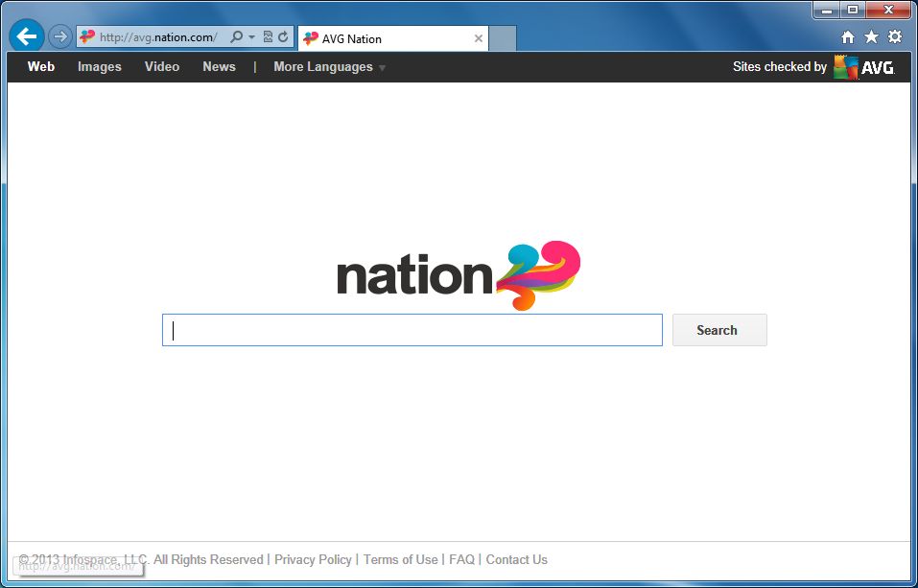The width and height of the screenshot is (918, 588).
Task: Switch to News search
Action: 219,67
